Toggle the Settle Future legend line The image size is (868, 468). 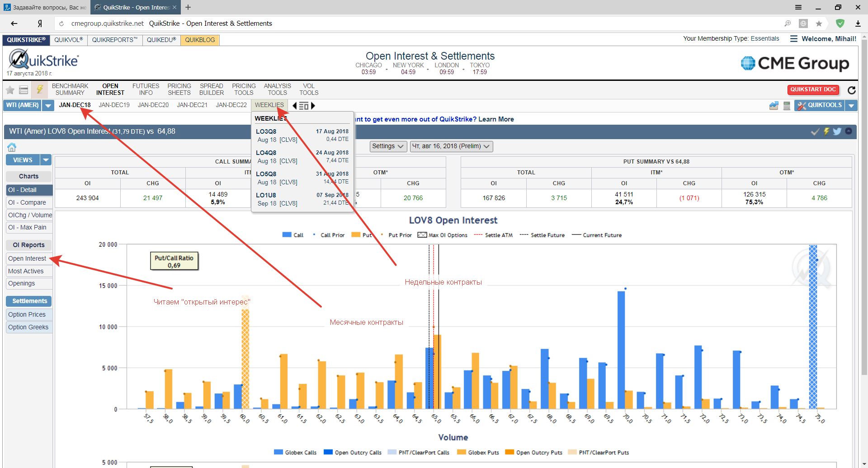tap(542, 235)
